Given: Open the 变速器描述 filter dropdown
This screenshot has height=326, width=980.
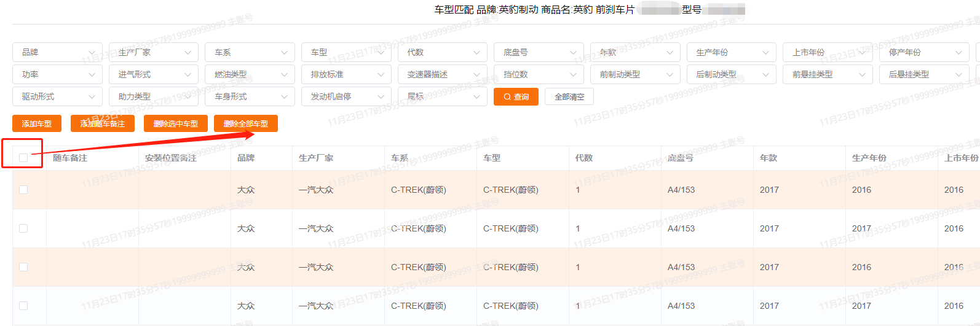Looking at the screenshot, I should pos(443,74).
